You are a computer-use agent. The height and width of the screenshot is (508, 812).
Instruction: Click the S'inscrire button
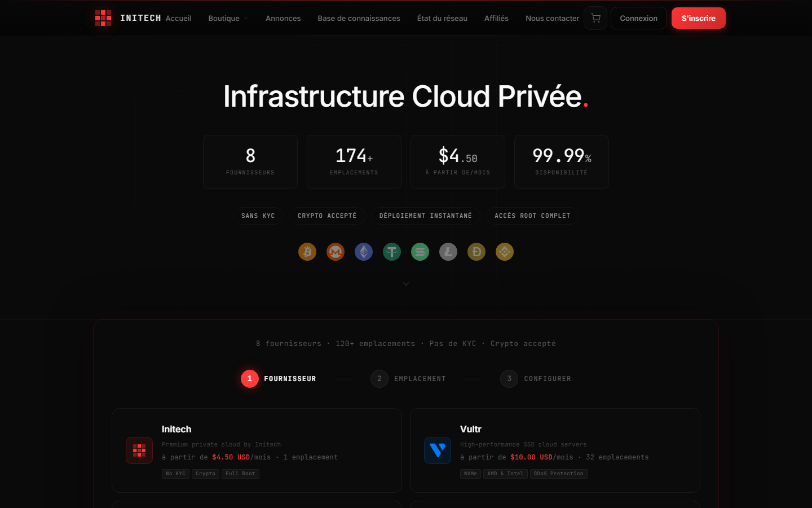(x=699, y=18)
